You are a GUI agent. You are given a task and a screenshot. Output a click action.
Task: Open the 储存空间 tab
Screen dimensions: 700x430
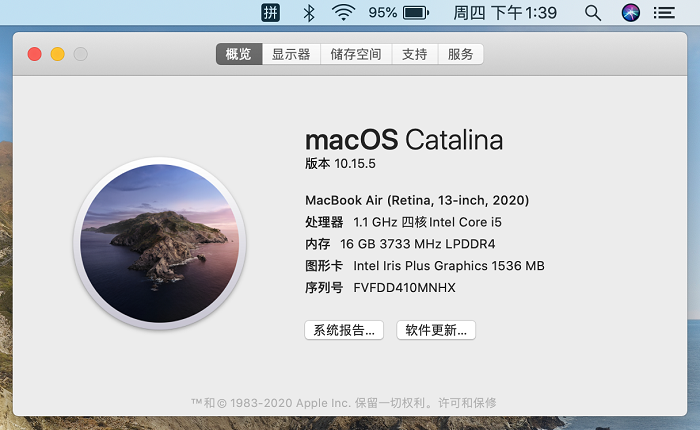[356, 54]
